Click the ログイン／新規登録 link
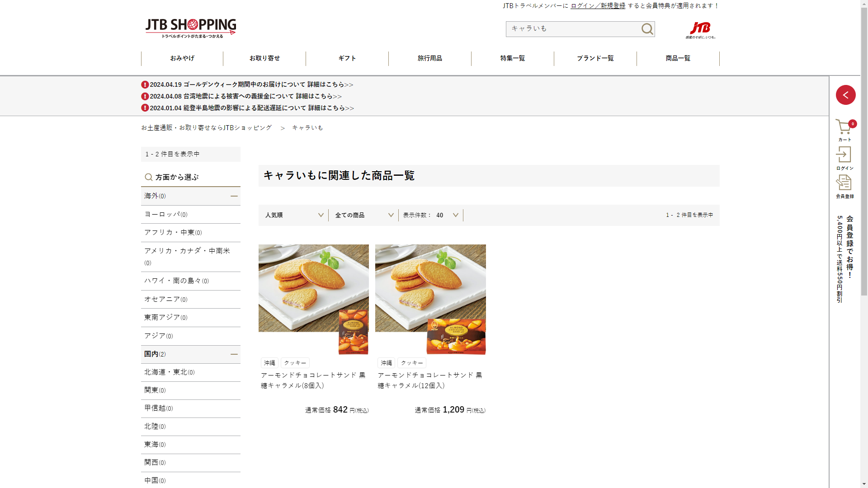This screenshot has height=488, width=868. [x=598, y=6]
